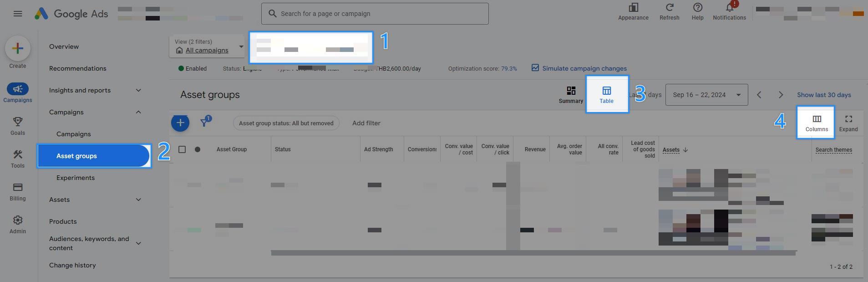This screenshot has height=282, width=868.
Task: Select all asset groups checkbox
Action: point(182,149)
